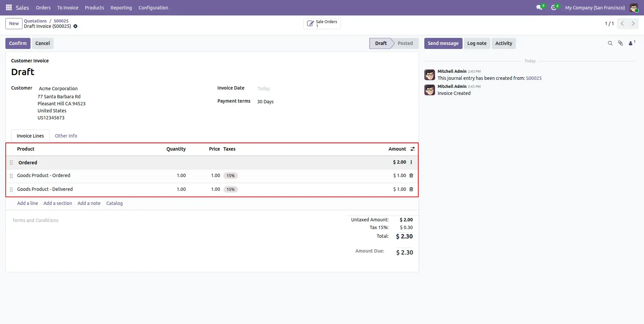Screen dimensions: 644x324
Task: Open Mitchell Admin user avatar menu
Action: (634, 7)
